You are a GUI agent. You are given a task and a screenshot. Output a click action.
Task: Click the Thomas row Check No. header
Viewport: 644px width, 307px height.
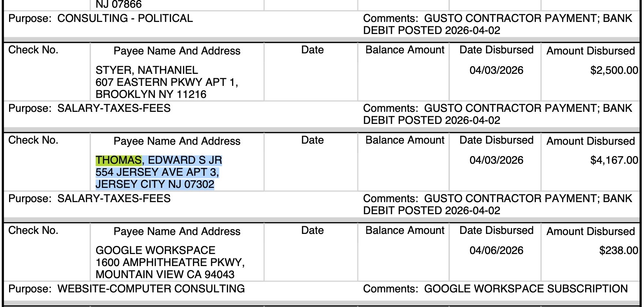[x=33, y=140]
